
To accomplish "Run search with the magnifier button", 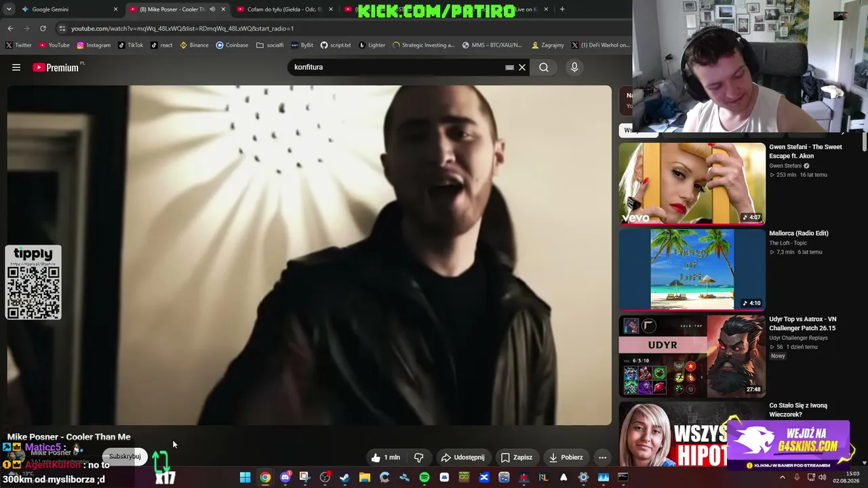I will 544,67.
